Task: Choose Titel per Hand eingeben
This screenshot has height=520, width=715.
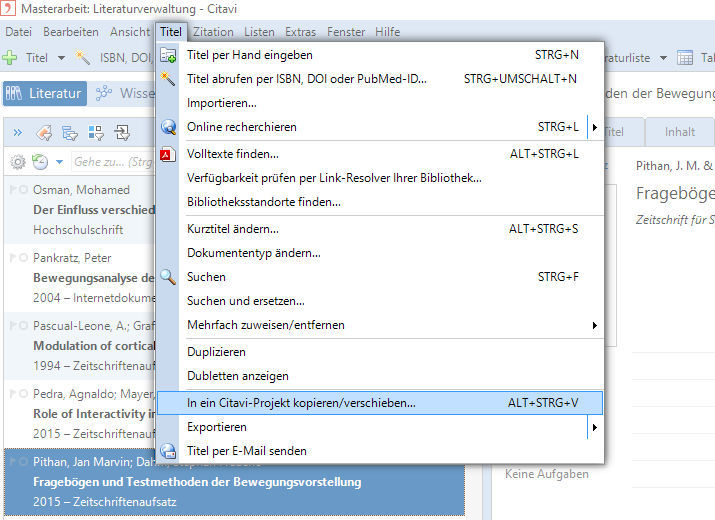Action: tap(380, 55)
